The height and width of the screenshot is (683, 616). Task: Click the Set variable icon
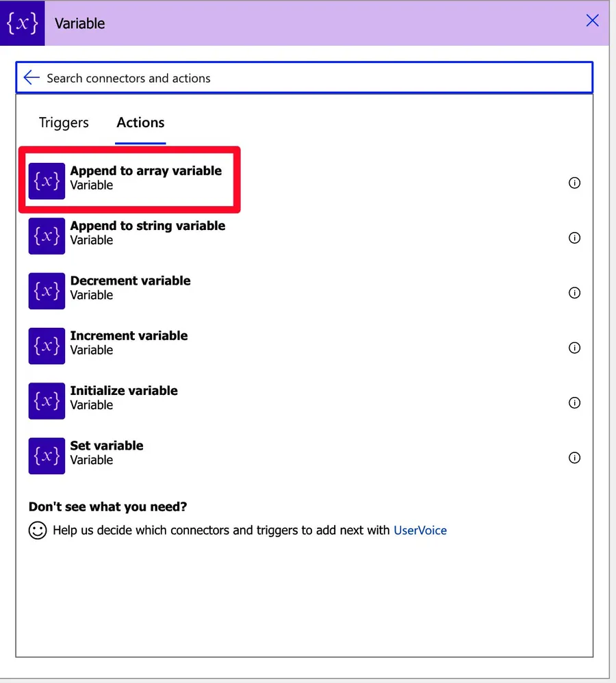point(47,456)
